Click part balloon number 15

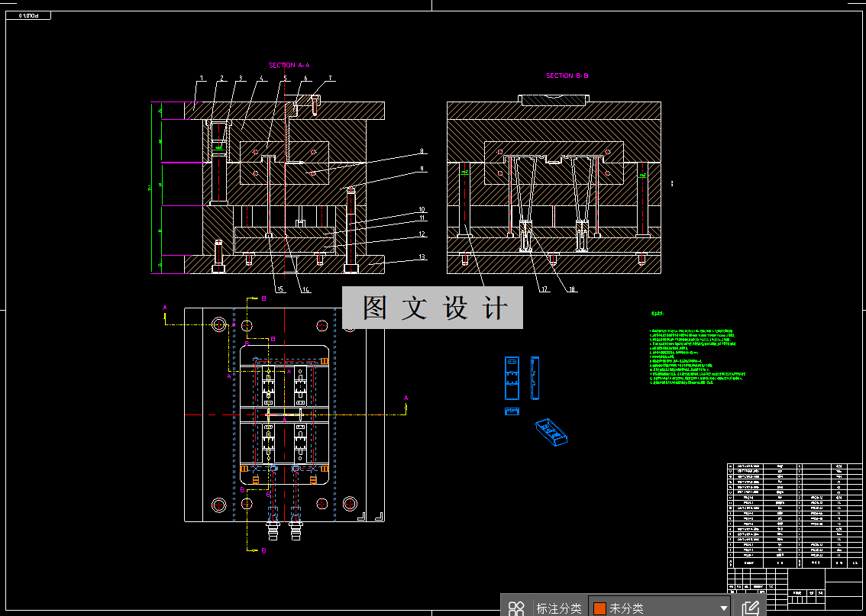click(280, 289)
